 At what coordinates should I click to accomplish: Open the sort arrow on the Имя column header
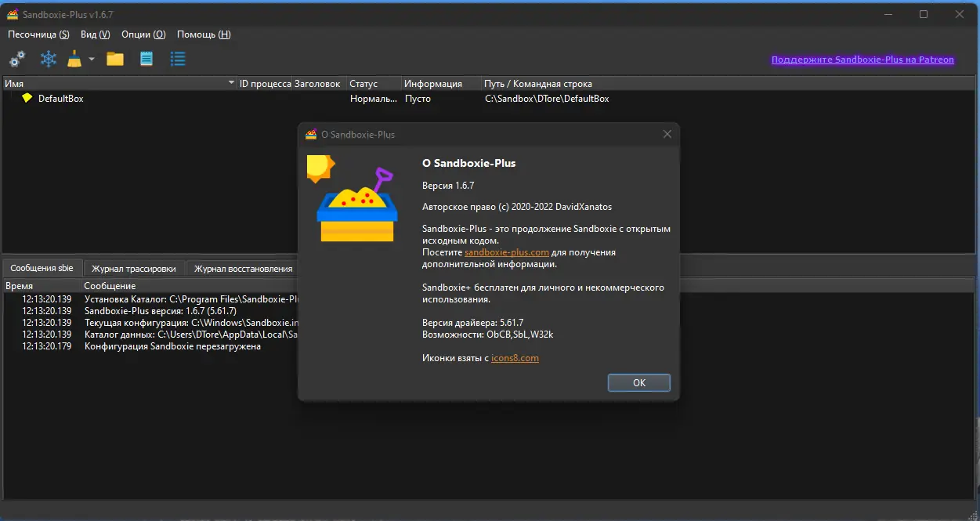231,83
